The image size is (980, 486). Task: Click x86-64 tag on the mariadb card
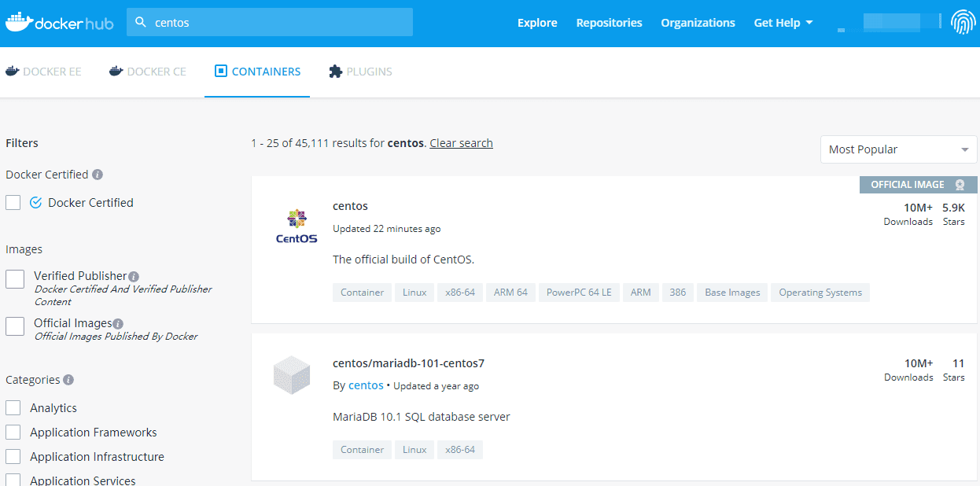tap(460, 450)
